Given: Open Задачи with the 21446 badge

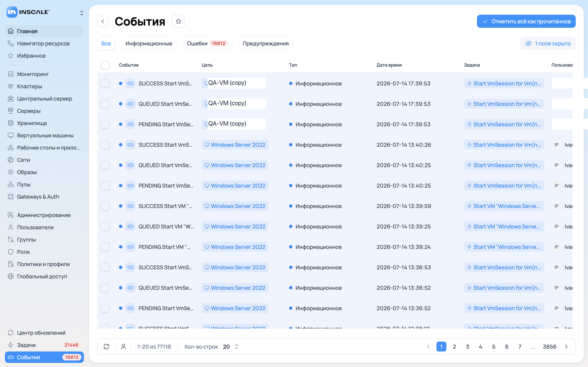Looking at the screenshot, I should pos(44,345).
